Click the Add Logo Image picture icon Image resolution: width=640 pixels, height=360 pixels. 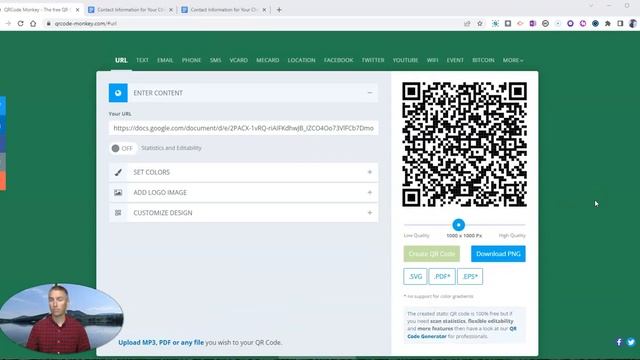coord(118,192)
